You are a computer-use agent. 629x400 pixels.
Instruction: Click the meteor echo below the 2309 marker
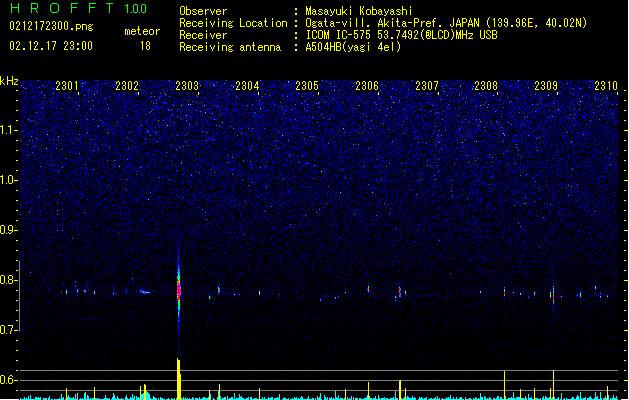553,296
